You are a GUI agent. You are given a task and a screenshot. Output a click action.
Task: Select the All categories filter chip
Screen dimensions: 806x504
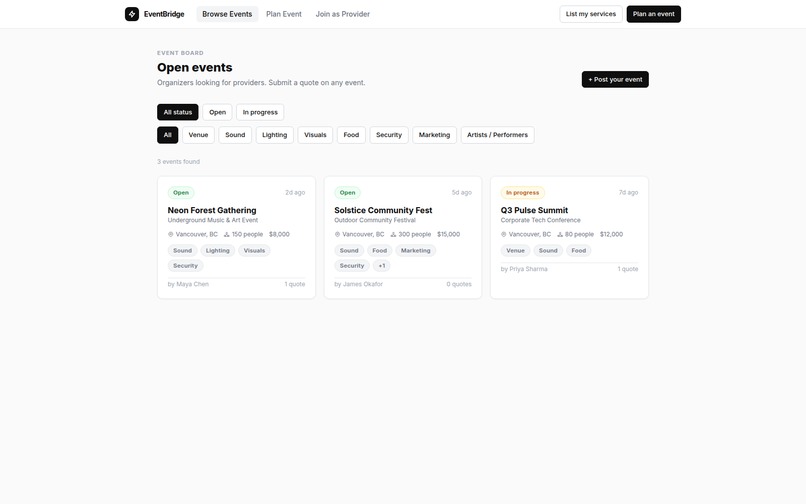168,135
